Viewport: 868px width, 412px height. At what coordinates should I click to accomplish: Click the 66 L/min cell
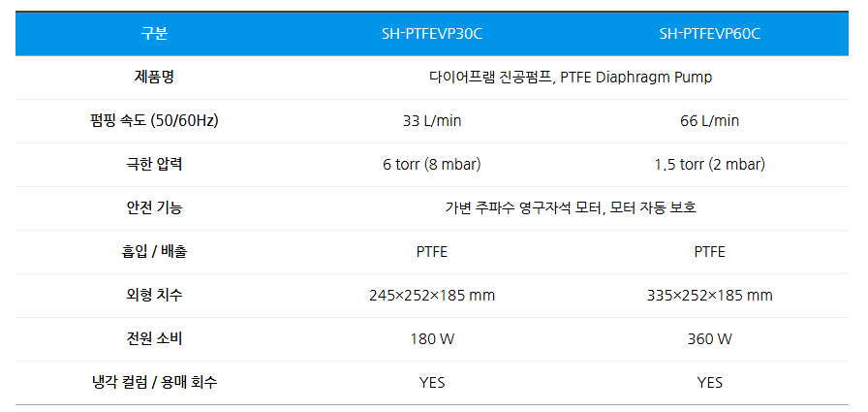tap(709, 121)
